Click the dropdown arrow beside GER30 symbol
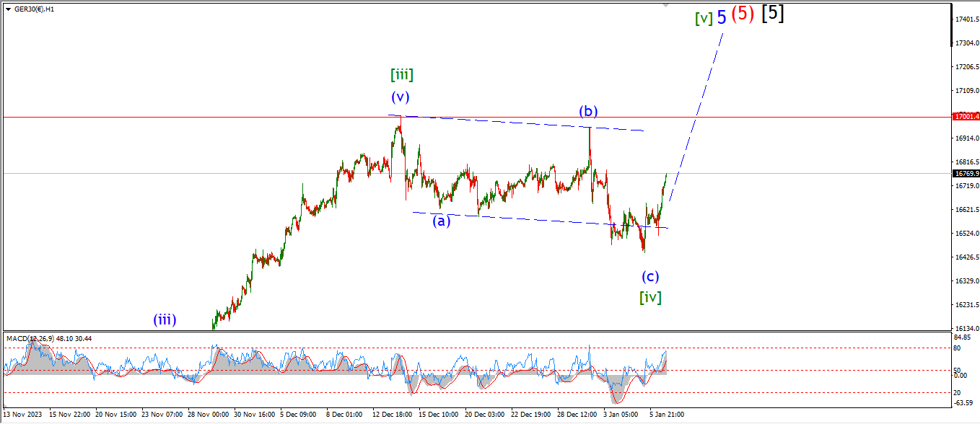 point(9,9)
